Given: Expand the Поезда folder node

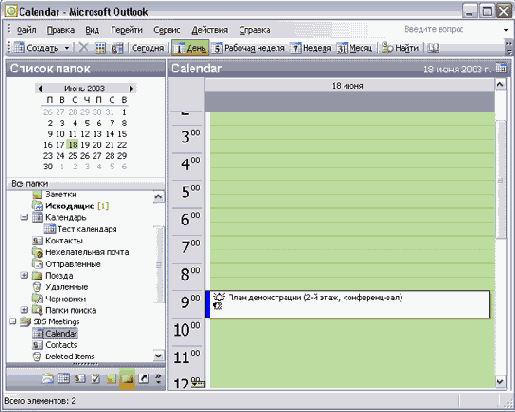Looking at the screenshot, I should click(x=24, y=276).
